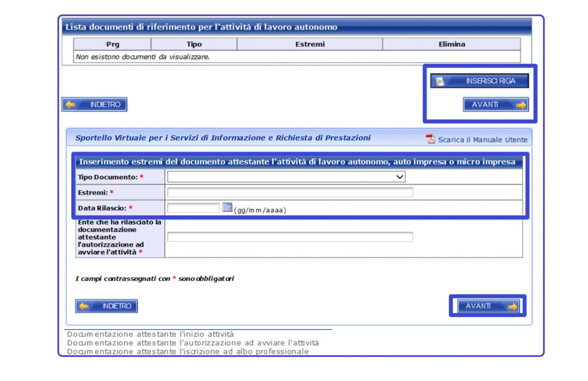
Task: Click the 'Lista documenti di riferimento' panel title
Action: 201,27
